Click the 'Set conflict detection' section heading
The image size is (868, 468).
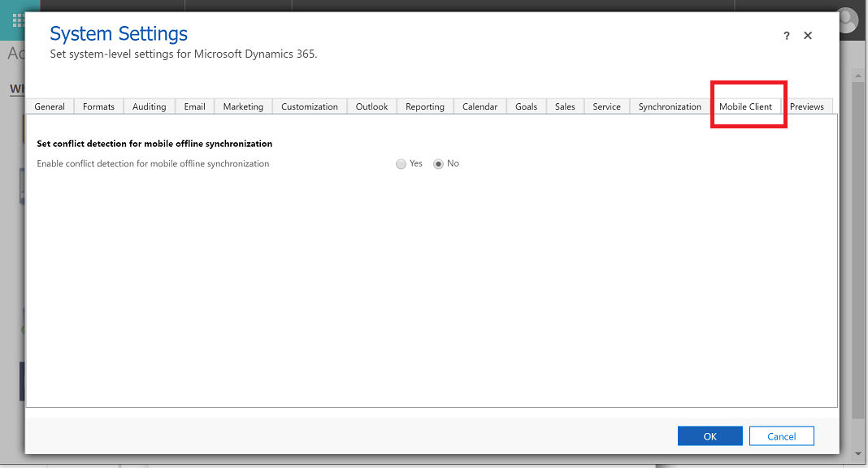(154, 144)
